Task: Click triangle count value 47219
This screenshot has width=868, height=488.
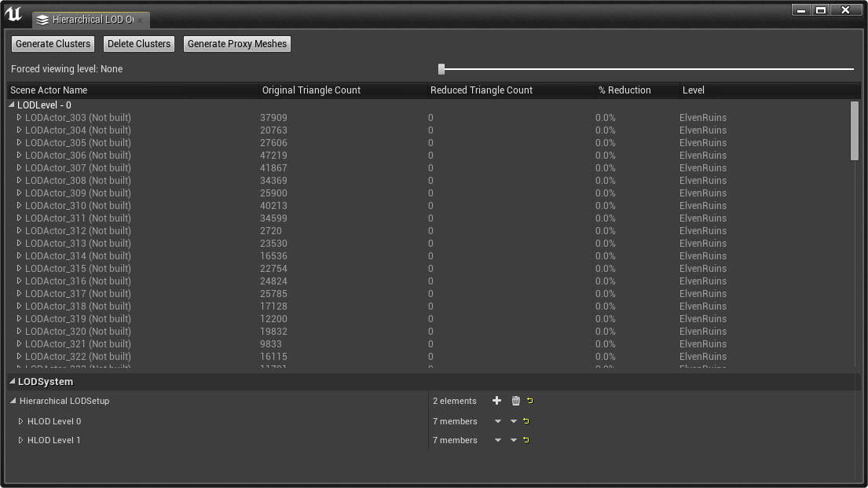Action: coord(273,155)
